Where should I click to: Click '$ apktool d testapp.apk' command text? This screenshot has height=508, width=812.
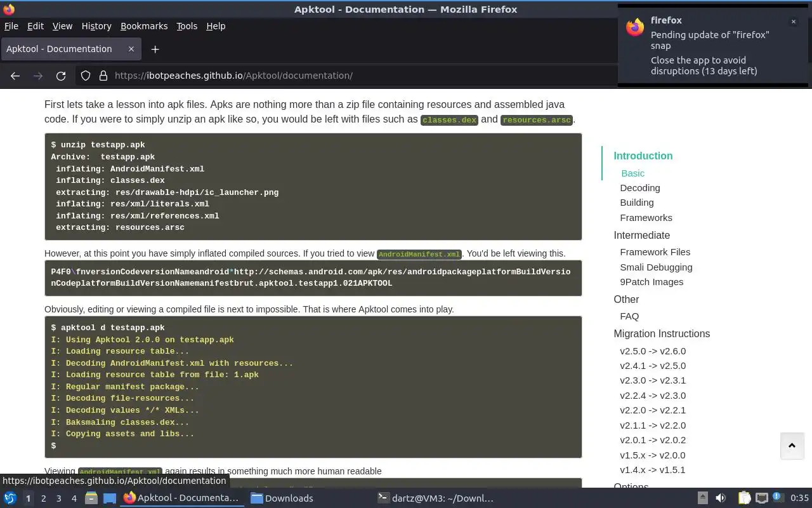pos(108,328)
